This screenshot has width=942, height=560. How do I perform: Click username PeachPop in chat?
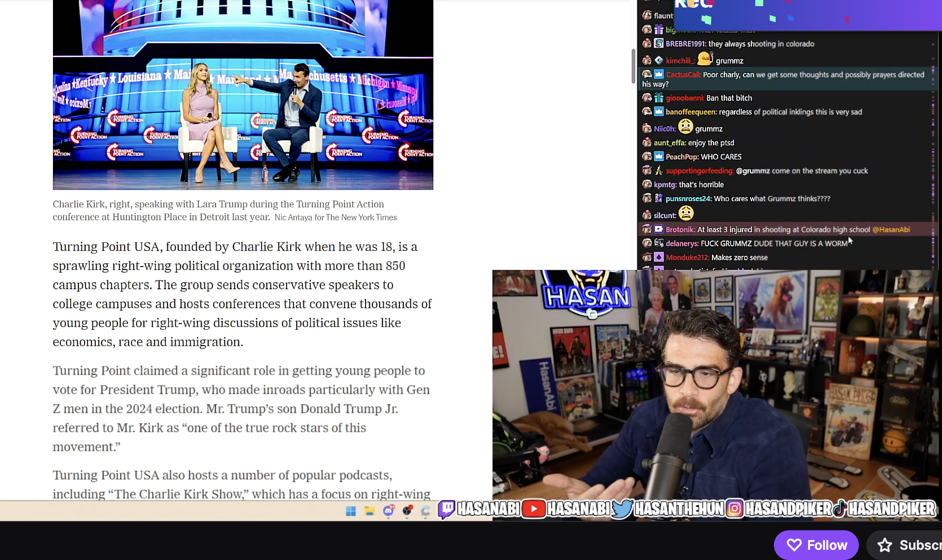point(681,157)
